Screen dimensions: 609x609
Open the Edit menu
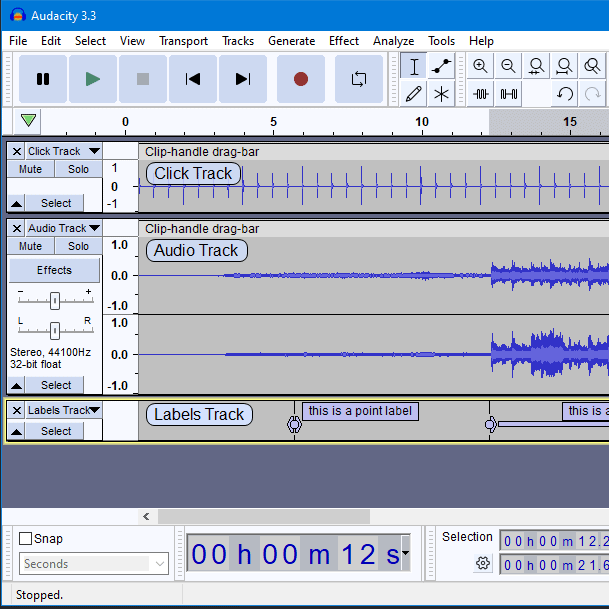click(x=51, y=41)
